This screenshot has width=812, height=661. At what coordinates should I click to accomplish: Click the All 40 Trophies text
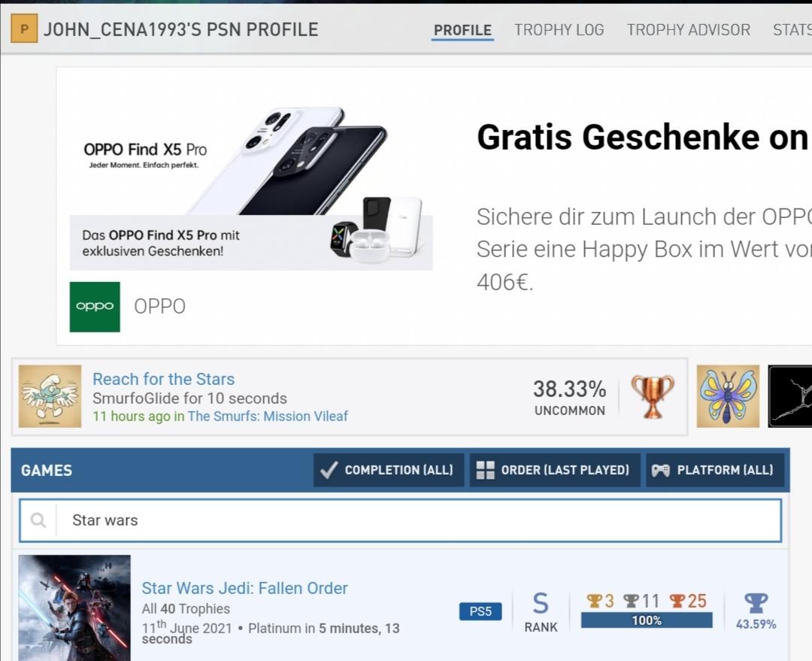coord(186,608)
